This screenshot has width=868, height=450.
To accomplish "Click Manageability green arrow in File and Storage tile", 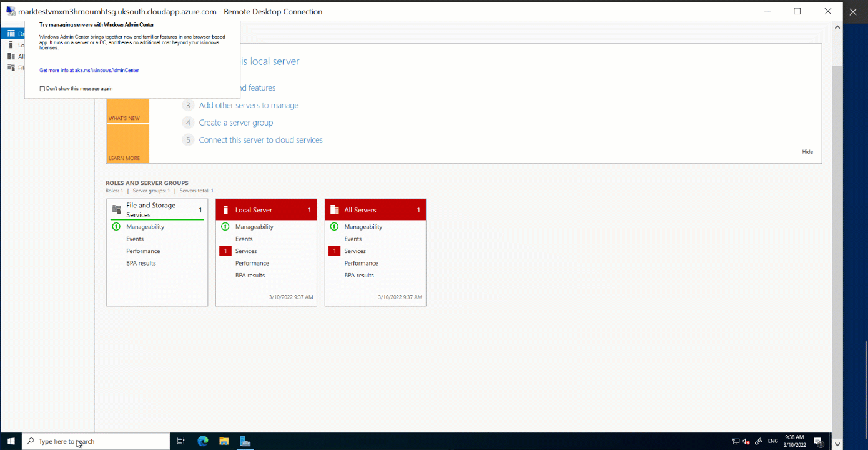I will 116,227.
